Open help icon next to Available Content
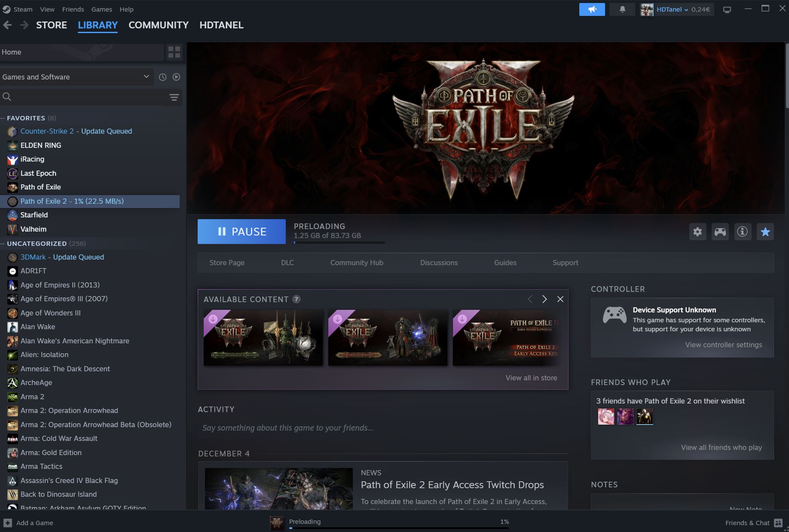 pyautogui.click(x=297, y=299)
